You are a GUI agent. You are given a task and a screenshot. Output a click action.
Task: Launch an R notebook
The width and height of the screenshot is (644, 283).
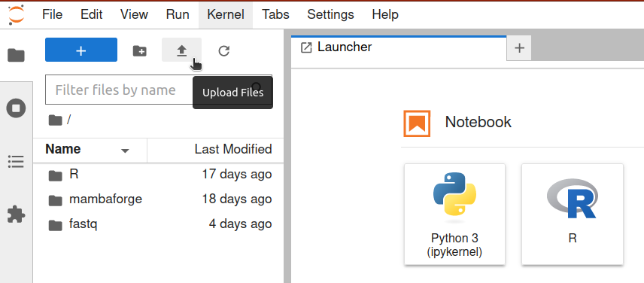point(573,215)
